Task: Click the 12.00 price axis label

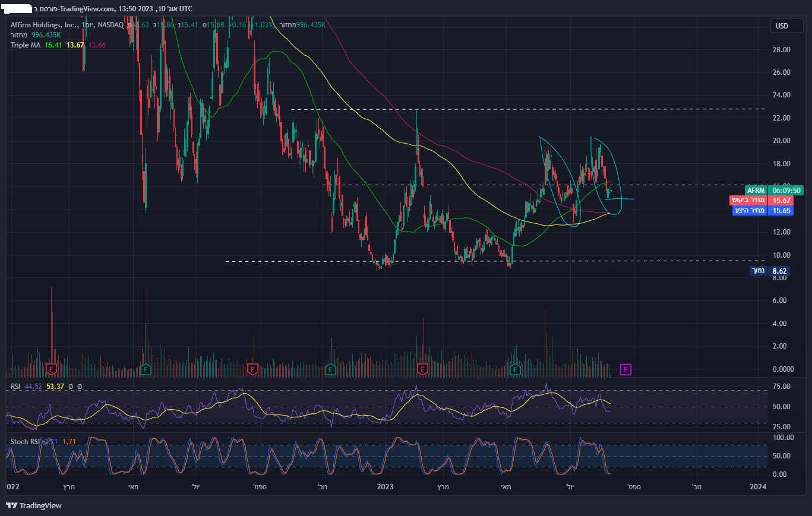Action: tap(782, 232)
